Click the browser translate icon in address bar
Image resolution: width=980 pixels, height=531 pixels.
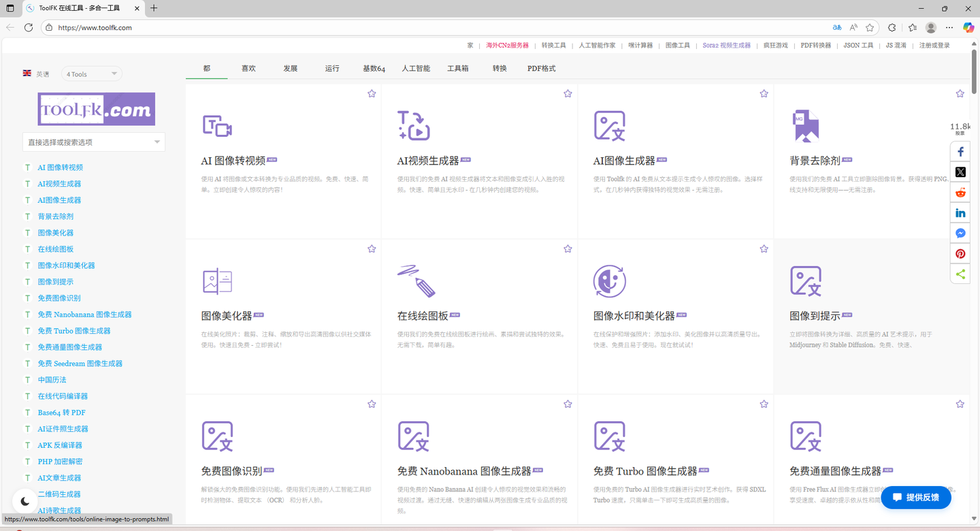click(837, 28)
